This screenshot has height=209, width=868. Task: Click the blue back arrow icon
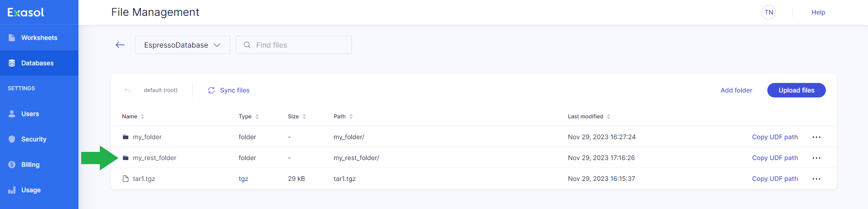pos(120,45)
